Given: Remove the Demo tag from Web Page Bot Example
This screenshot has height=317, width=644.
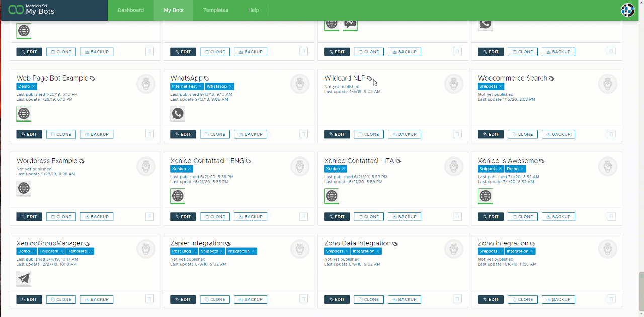Looking at the screenshot, I should (x=34, y=86).
